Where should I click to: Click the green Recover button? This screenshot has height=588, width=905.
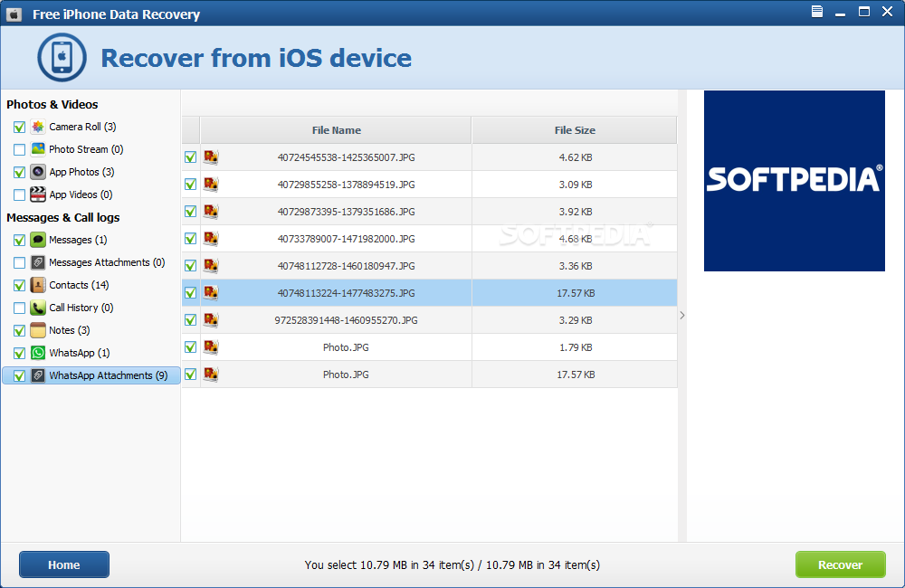841,564
